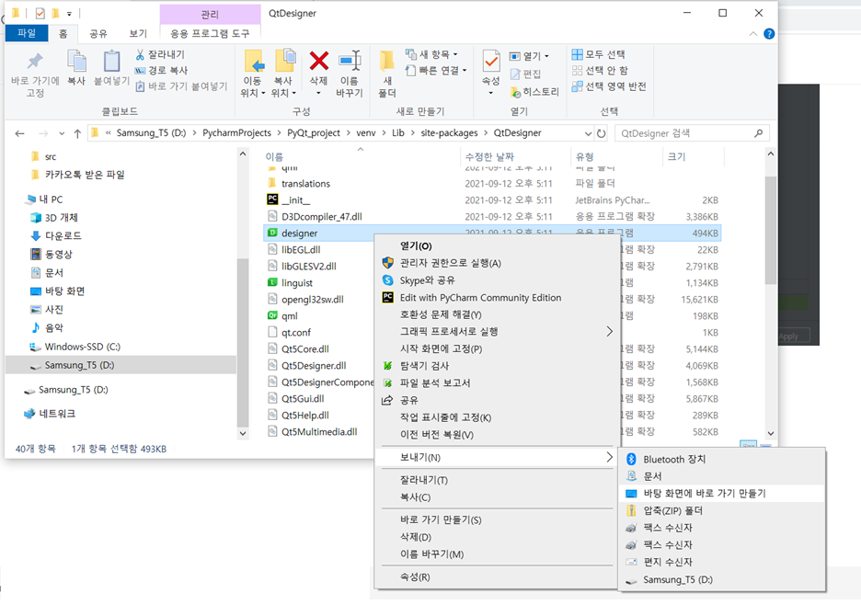The image size is (861, 616).
Task: Click the History (히스토리) ribbon icon
Action: point(534,92)
